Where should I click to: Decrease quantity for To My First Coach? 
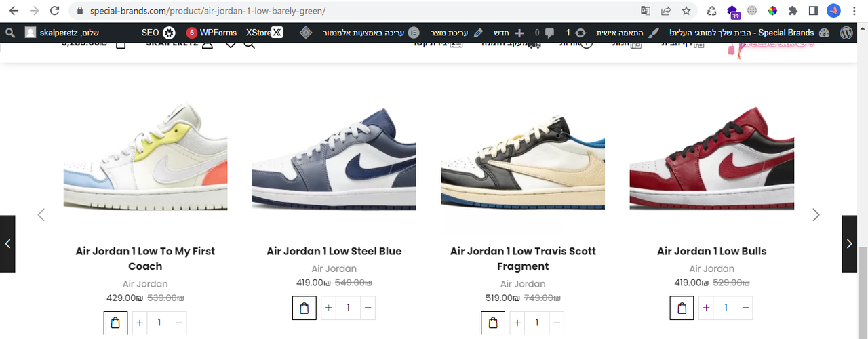click(179, 323)
